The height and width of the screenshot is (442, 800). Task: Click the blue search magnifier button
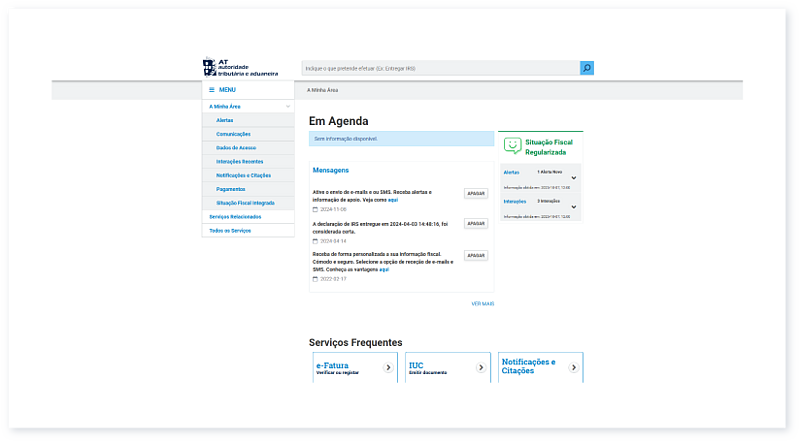coord(587,68)
